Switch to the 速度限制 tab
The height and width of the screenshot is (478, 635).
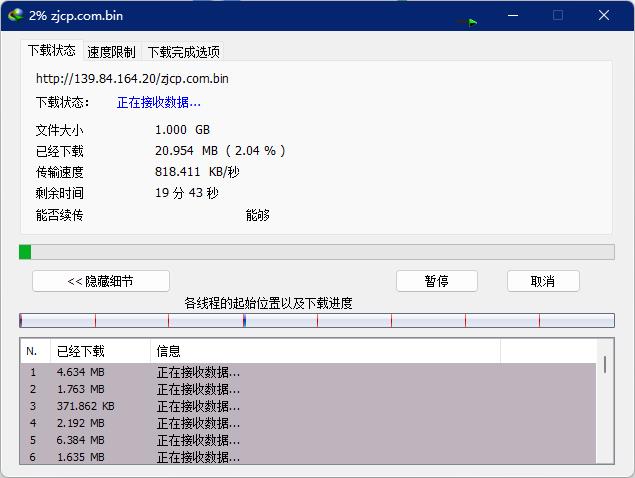111,52
